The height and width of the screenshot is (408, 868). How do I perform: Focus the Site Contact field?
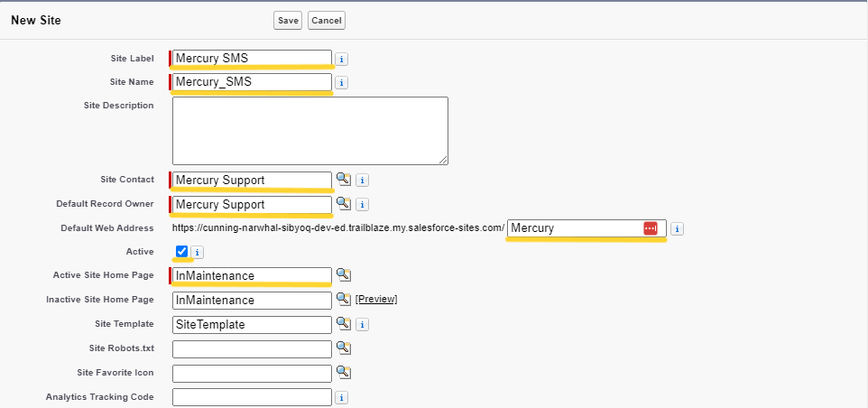point(252,180)
